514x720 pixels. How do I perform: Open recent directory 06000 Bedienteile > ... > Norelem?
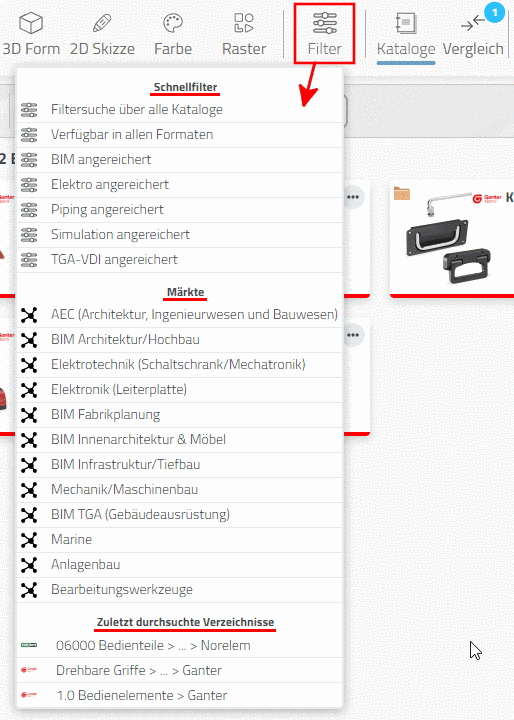(180, 646)
